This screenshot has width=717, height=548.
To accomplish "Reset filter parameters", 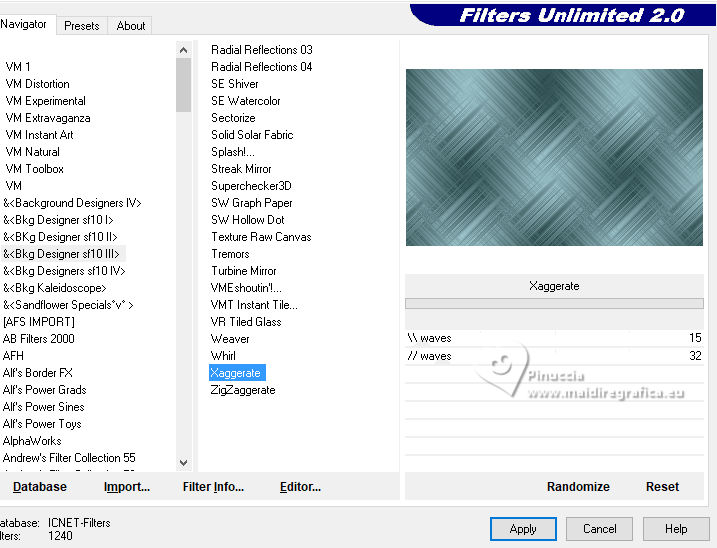I will (x=662, y=487).
